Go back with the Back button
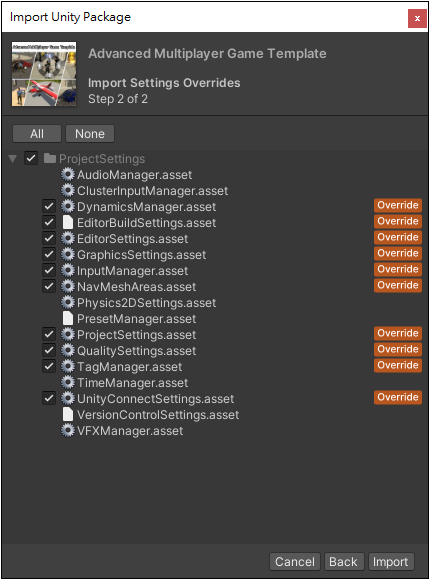Image resolution: width=430 pixels, height=580 pixels. (344, 562)
